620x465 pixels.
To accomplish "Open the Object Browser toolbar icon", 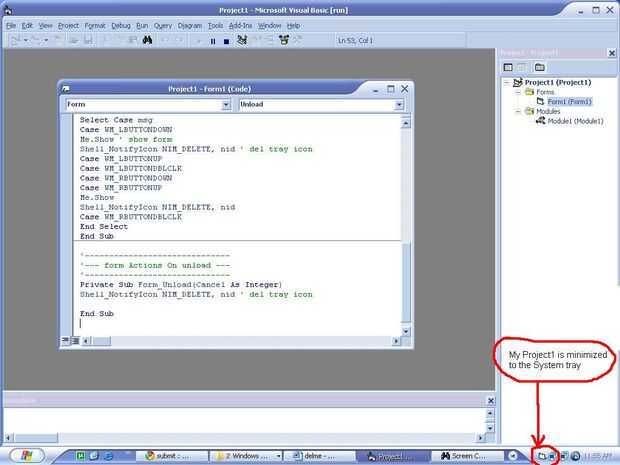I will pos(284,40).
